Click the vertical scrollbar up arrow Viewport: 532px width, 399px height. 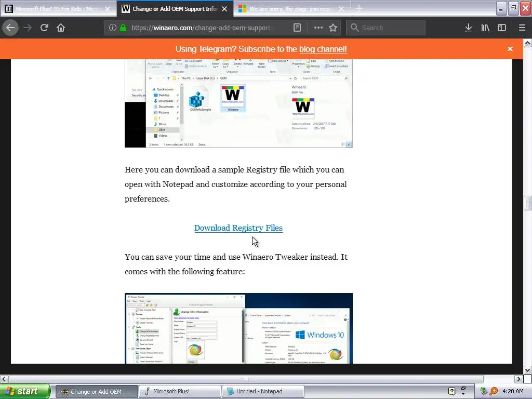528,43
